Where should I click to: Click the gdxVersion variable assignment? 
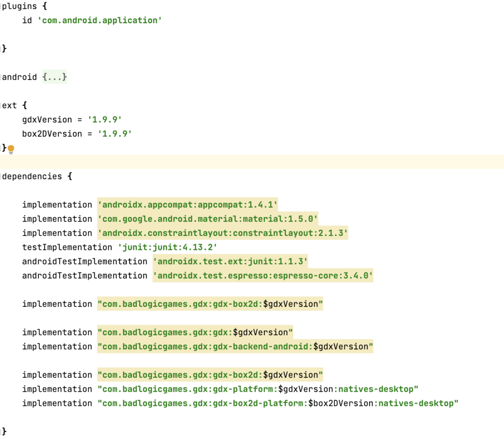click(72, 119)
